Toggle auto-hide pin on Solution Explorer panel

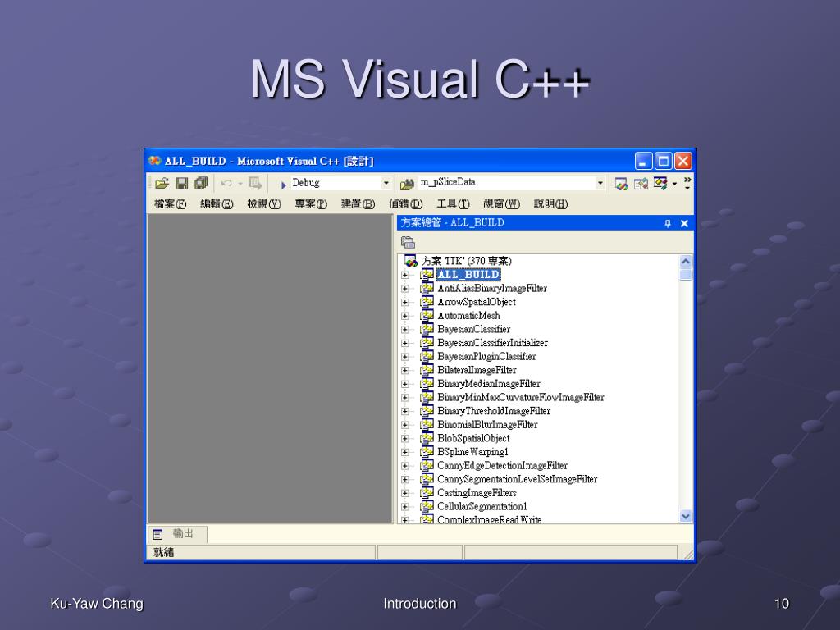[668, 223]
